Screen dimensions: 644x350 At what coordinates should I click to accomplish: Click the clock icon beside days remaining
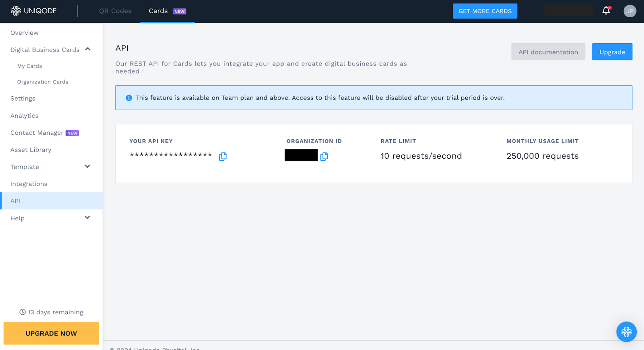(22, 312)
